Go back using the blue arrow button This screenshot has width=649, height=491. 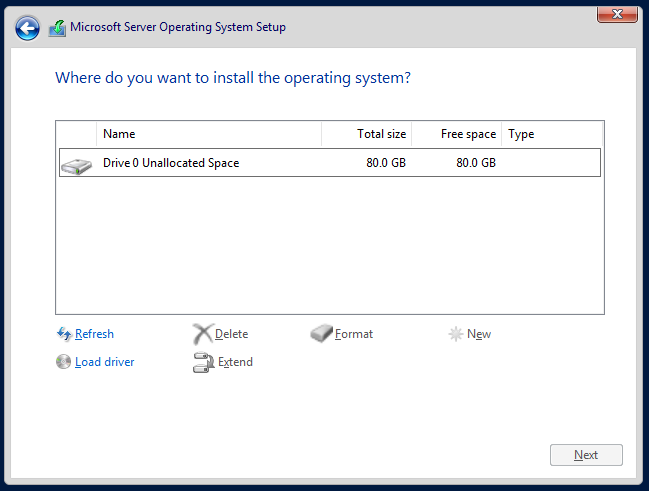point(27,28)
